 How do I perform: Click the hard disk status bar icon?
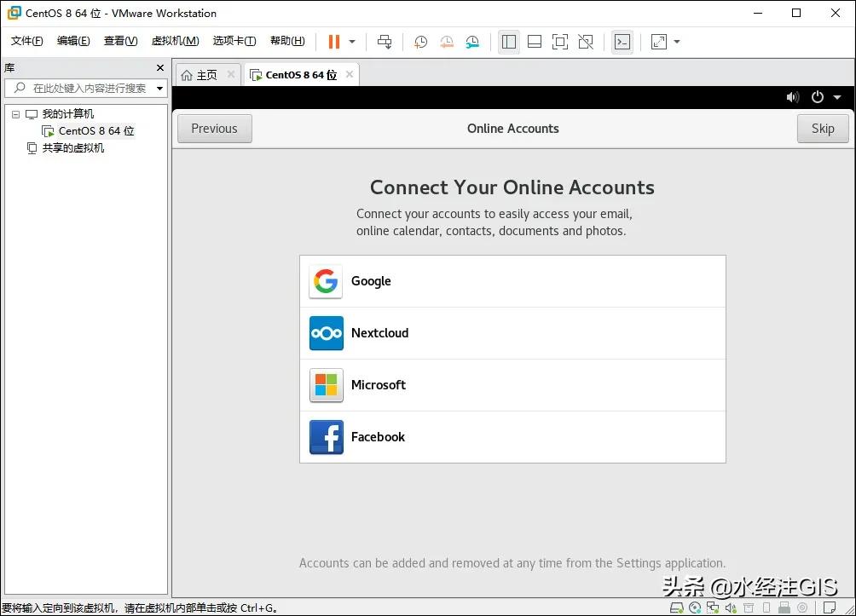coord(677,607)
